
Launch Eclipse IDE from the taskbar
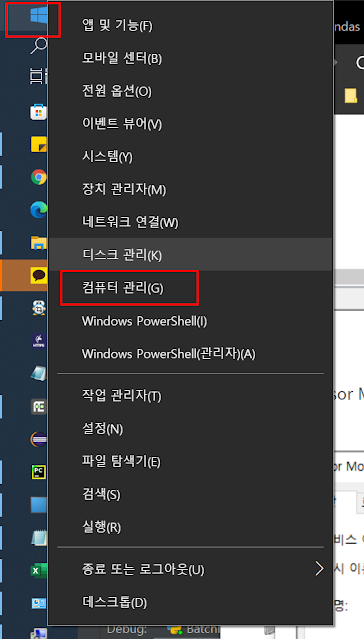point(39,440)
